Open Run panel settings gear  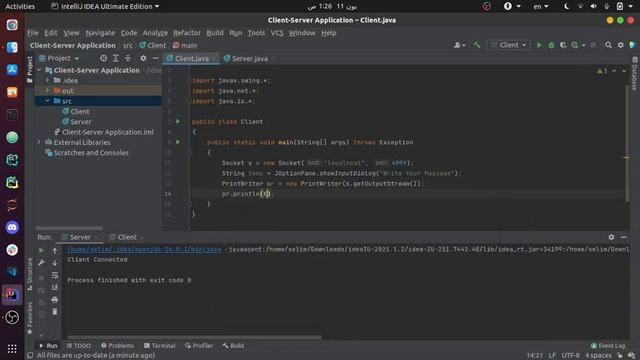[x=611, y=237]
